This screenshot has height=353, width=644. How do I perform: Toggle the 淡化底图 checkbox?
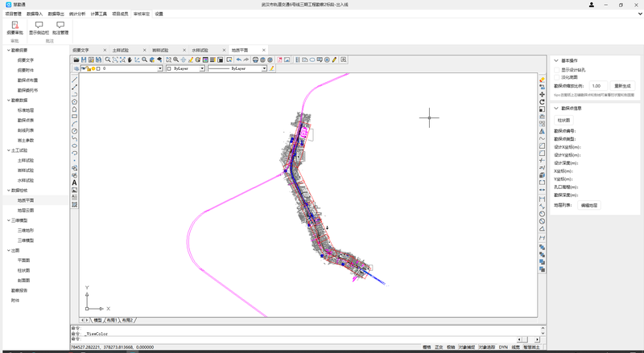[558, 76]
